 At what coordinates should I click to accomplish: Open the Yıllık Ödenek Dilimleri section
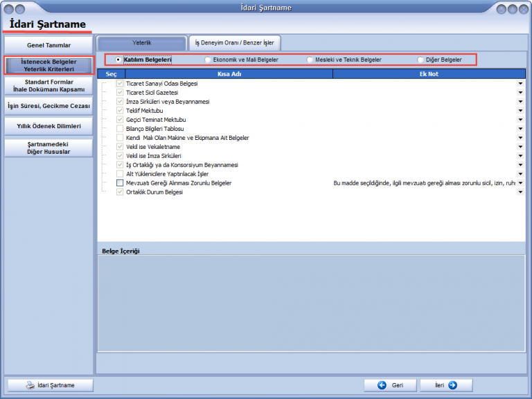pyautogui.click(x=48, y=126)
